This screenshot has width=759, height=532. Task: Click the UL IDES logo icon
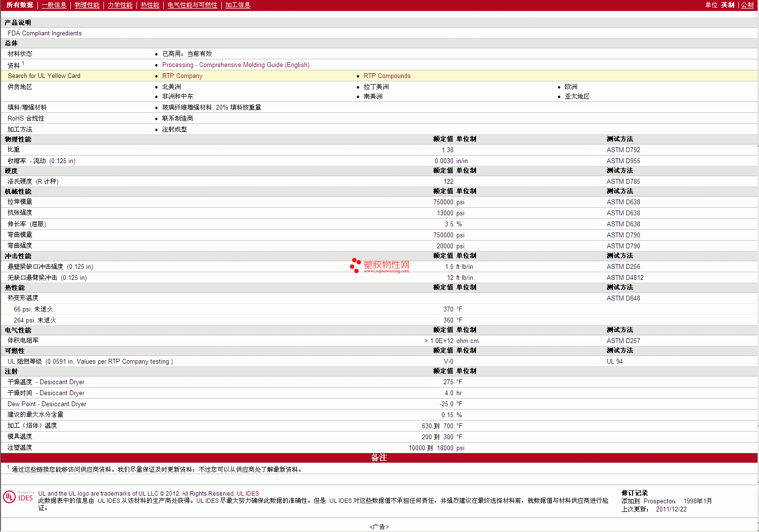(18, 497)
